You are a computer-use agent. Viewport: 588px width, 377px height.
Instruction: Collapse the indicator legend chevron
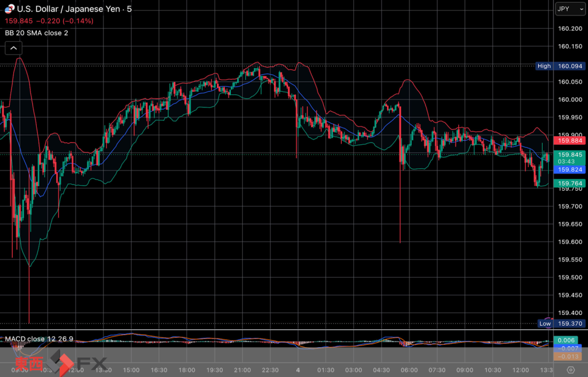[14, 48]
